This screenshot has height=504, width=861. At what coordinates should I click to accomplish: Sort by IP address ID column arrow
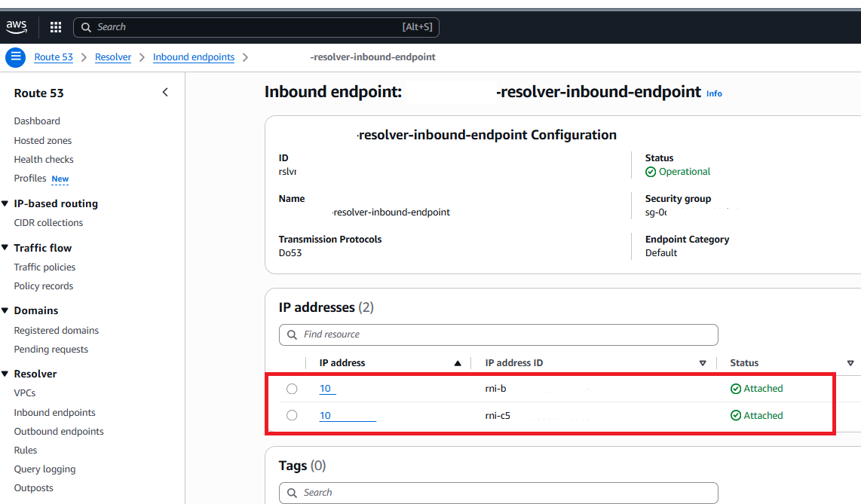[703, 363]
